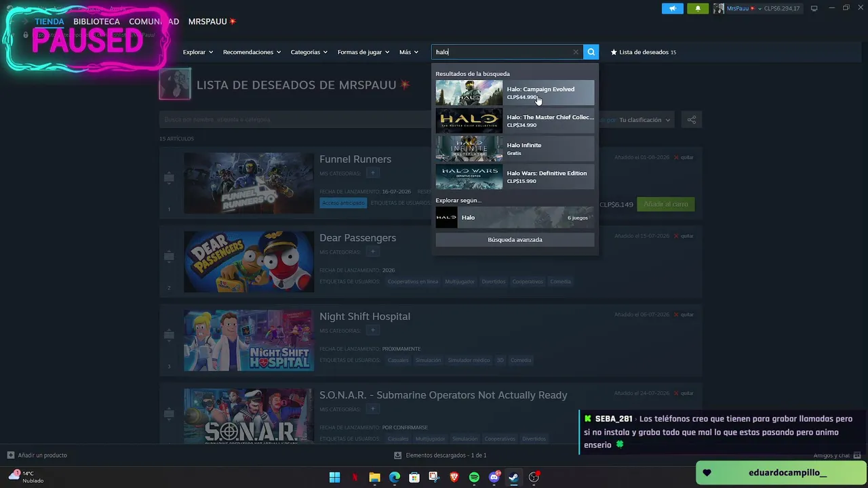Viewport: 868px width, 488px height.
Task: Select Halo Wars: Definitive Edition result
Action: coord(515,177)
